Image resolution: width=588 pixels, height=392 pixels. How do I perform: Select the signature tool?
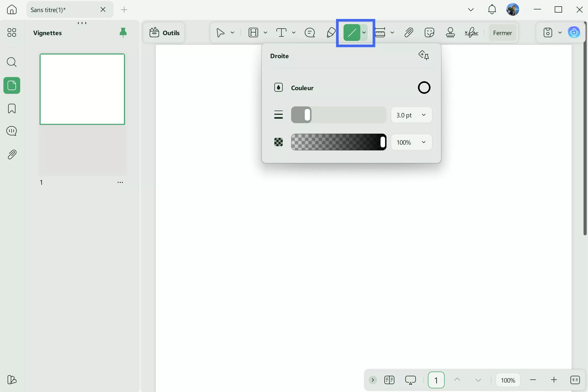[x=472, y=32]
